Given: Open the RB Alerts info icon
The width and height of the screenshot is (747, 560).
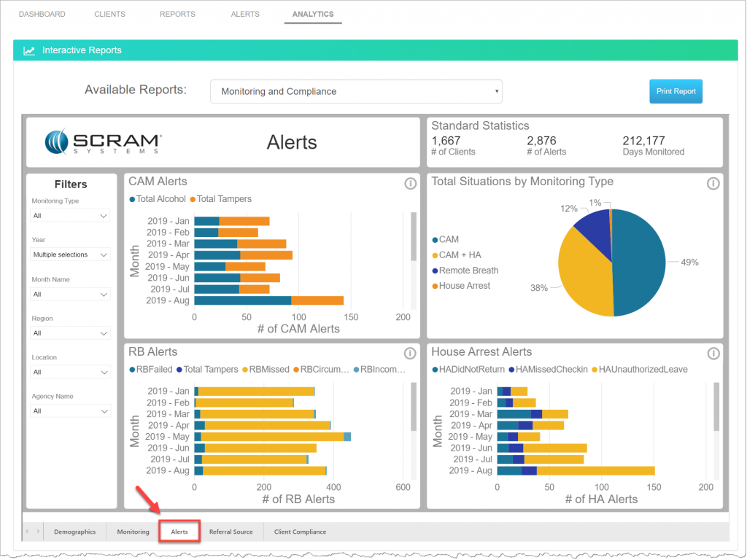Looking at the screenshot, I should [x=410, y=354].
